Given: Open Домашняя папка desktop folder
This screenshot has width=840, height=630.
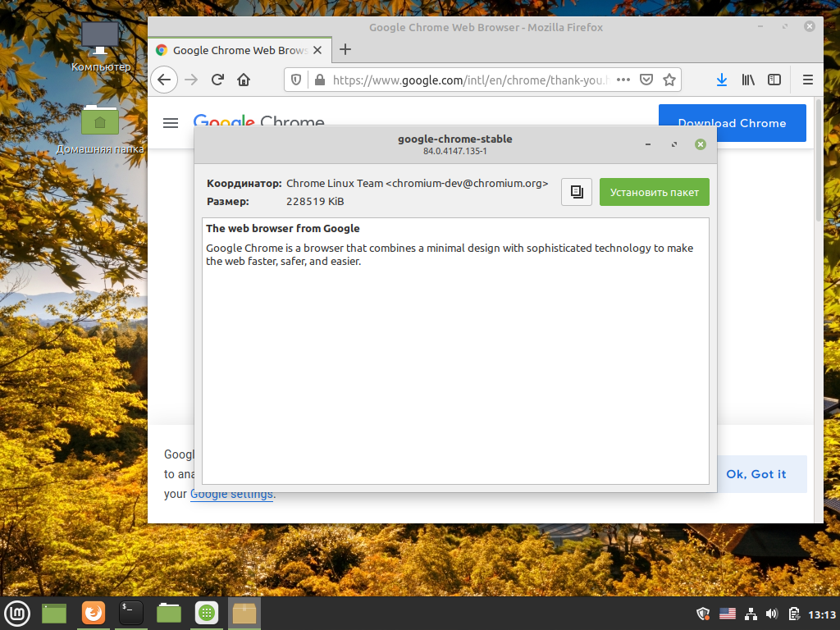Looking at the screenshot, I should click(x=100, y=130).
